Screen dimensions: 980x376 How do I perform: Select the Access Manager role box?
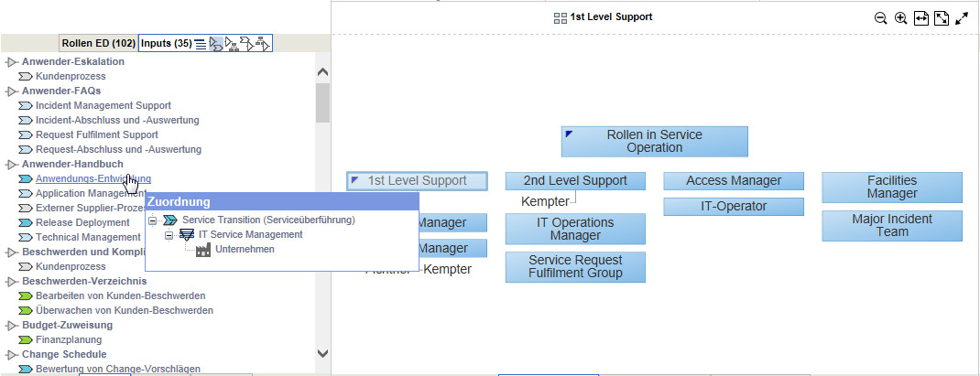point(734,181)
